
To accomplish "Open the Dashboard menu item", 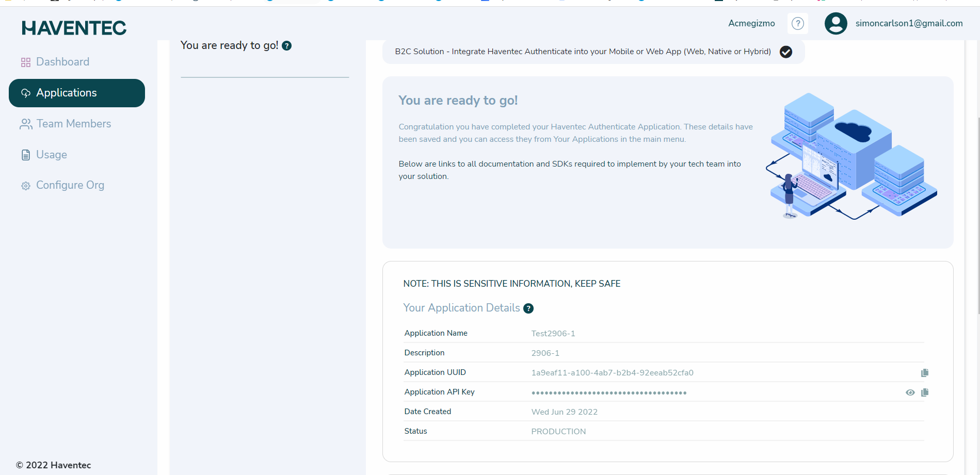I will pyautogui.click(x=62, y=62).
